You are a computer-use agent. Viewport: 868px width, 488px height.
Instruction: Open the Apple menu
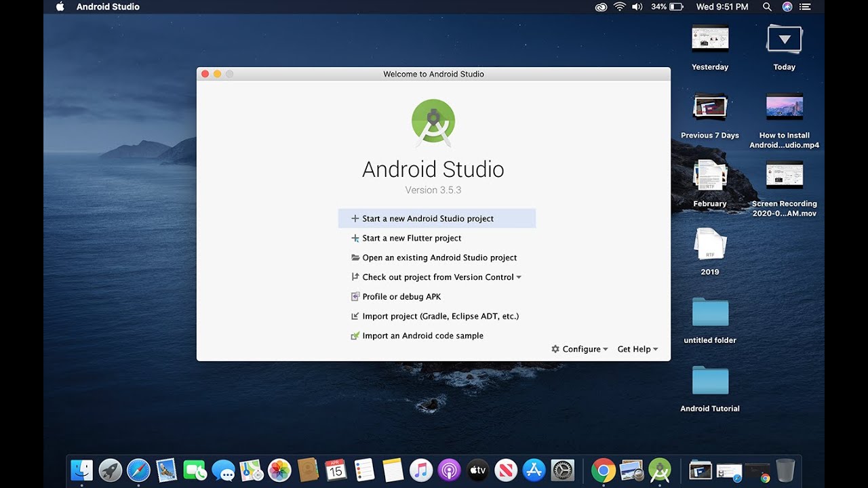60,7
